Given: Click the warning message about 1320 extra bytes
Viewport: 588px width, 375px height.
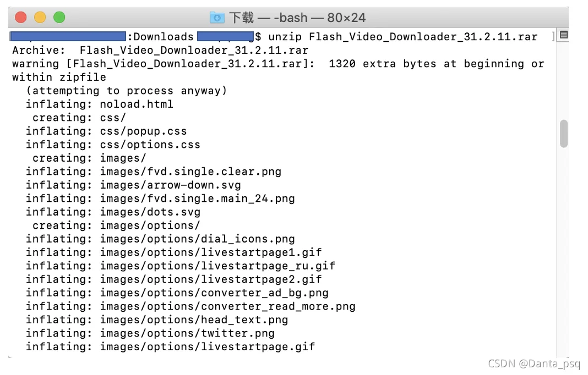Looking at the screenshot, I should point(278,70).
